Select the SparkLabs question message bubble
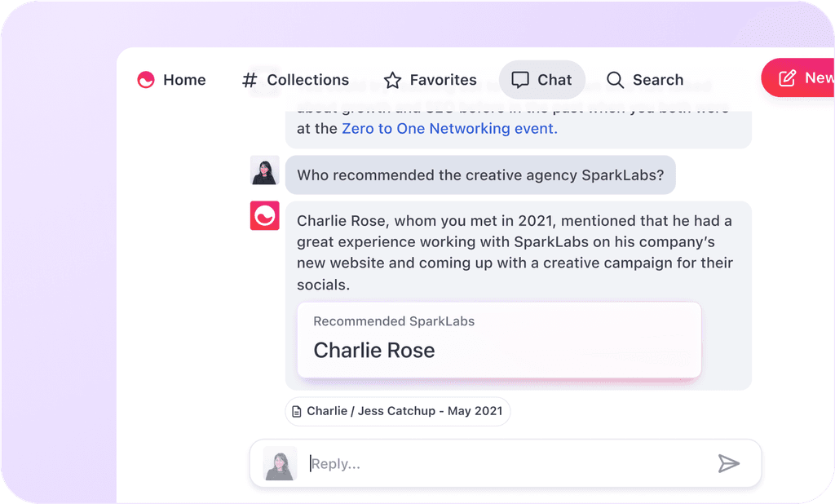Screen dimensions: 835x504 (x=479, y=175)
